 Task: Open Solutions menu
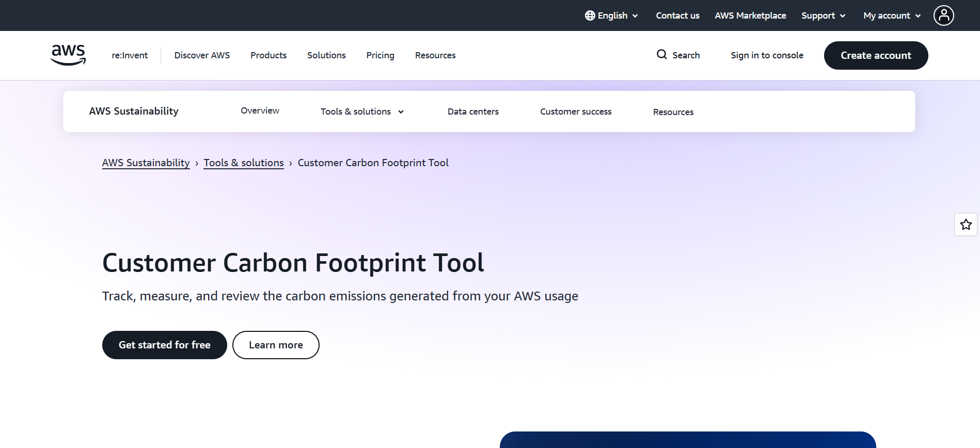pos(326,55)
